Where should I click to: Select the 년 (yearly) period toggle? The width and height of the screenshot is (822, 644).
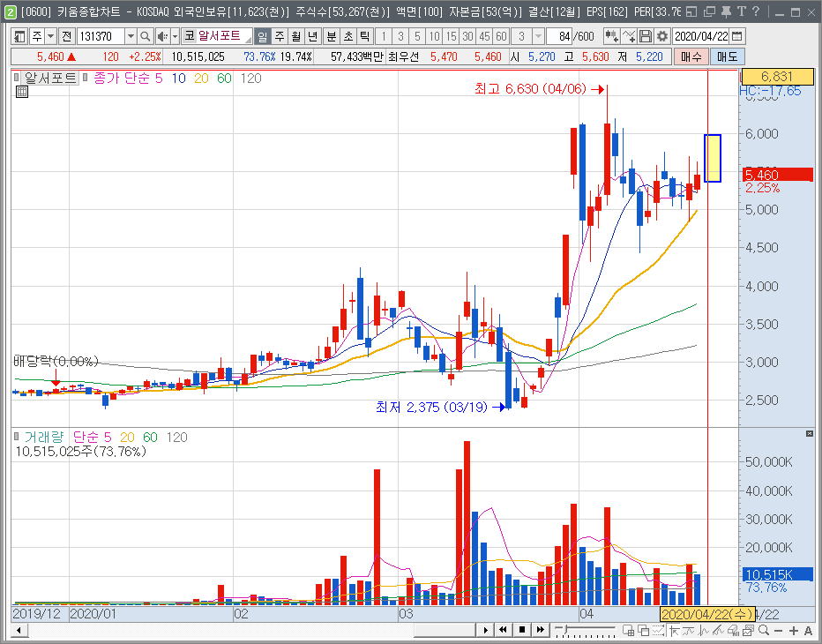tap(313, 36)
